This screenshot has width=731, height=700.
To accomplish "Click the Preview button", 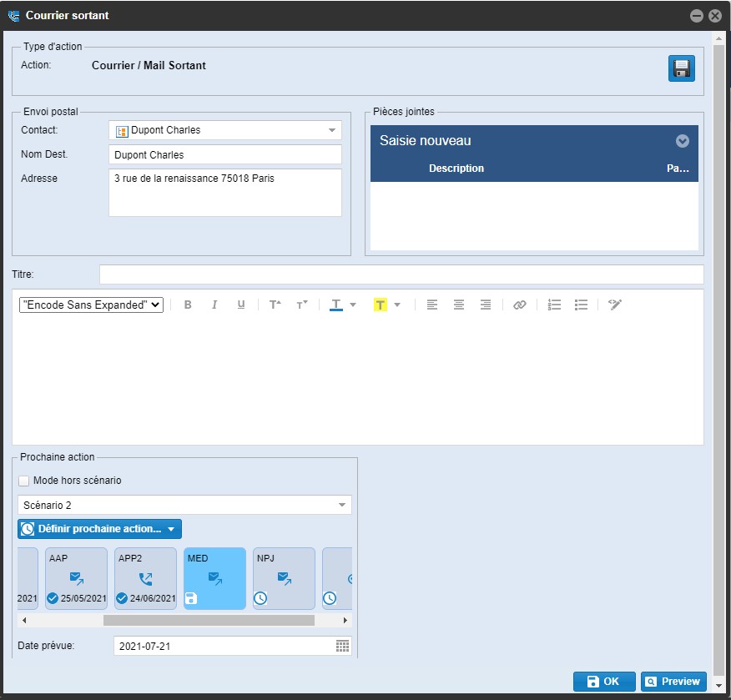I will tap(673, 682).
